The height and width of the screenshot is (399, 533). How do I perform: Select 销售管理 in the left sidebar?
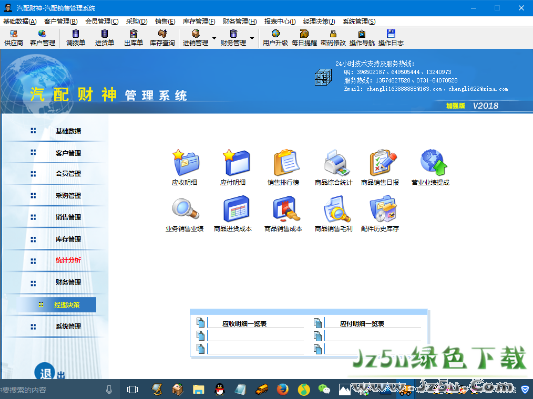[68, 217]
